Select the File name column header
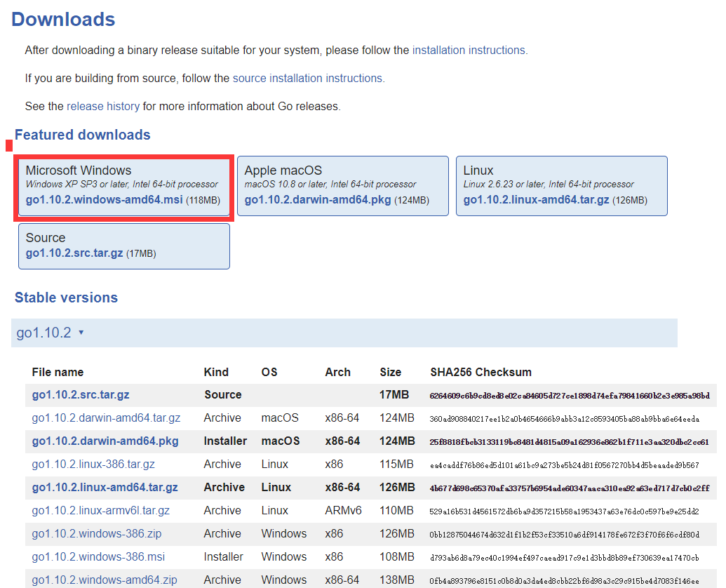 point(58,373)
